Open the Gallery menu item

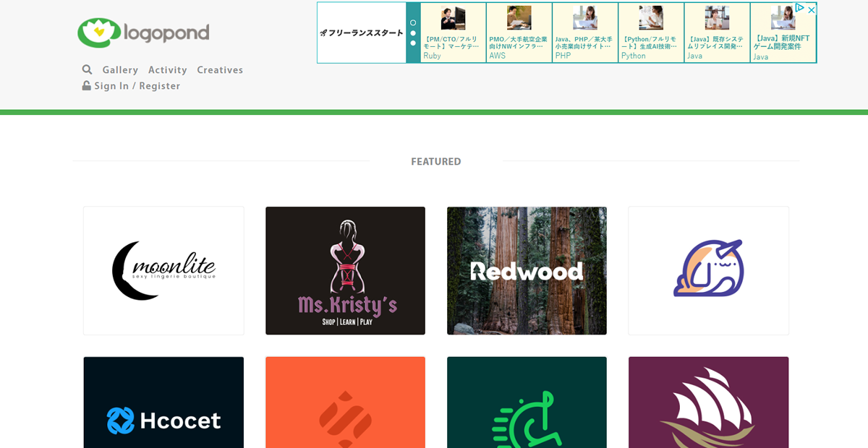(120, 70)
